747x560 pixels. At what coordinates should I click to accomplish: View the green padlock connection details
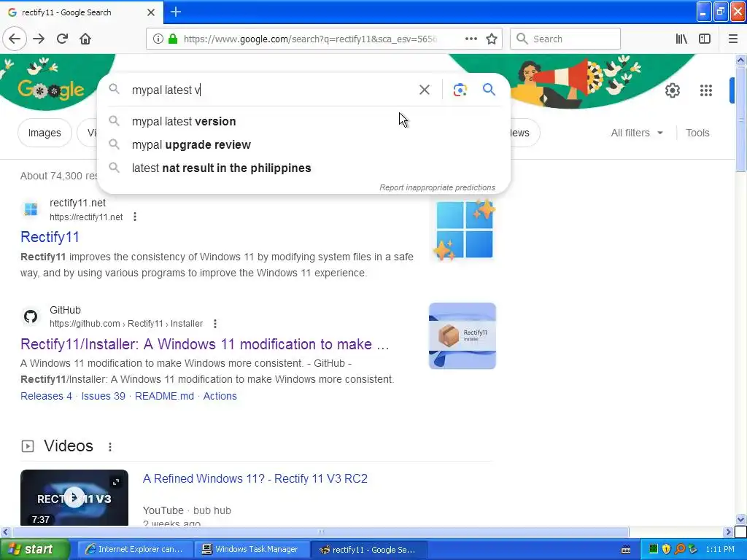coord(173,39)
